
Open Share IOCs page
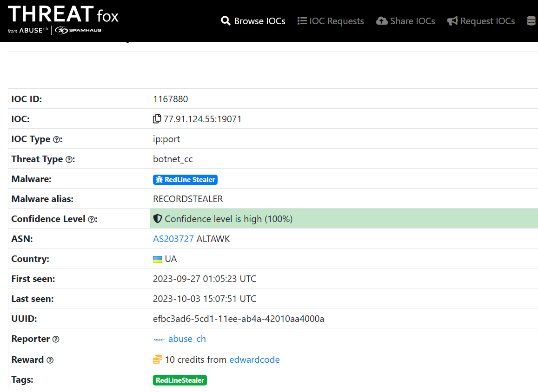point(405,21)
